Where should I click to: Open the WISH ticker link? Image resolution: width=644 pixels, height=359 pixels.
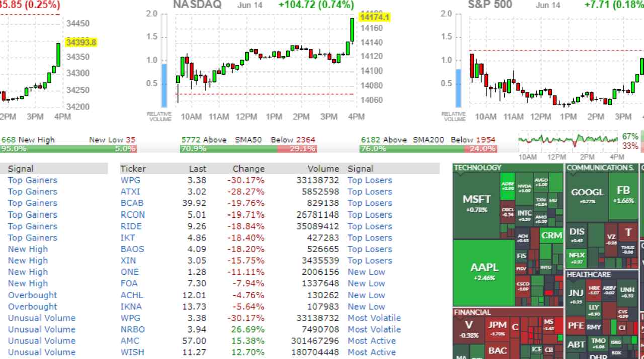132,352
